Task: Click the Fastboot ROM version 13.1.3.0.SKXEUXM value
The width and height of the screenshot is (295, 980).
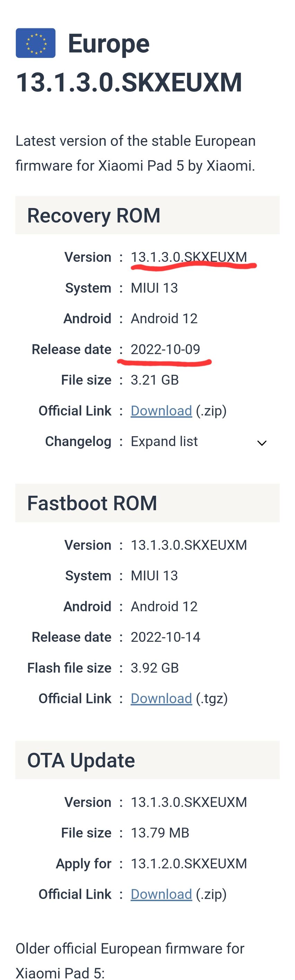Action: tap(189, 545)
